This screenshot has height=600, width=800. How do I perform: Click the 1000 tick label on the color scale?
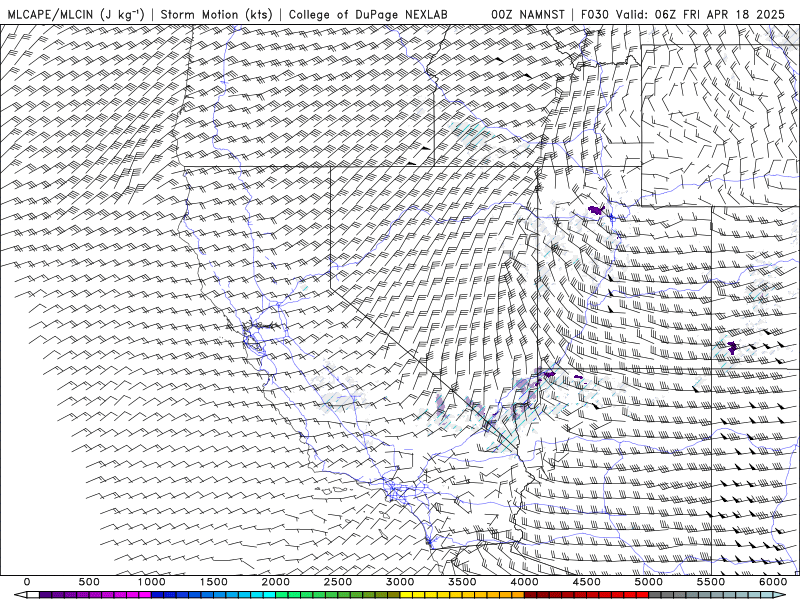point(152,582)
